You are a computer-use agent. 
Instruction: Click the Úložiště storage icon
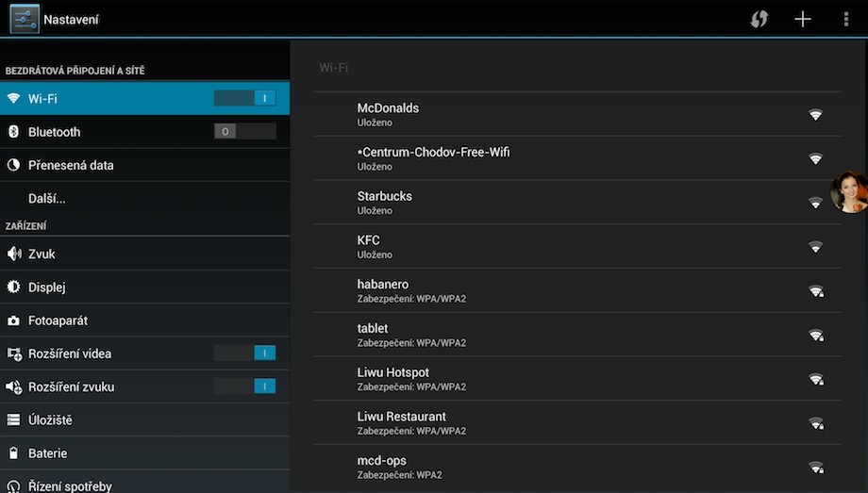pos(13,420)
